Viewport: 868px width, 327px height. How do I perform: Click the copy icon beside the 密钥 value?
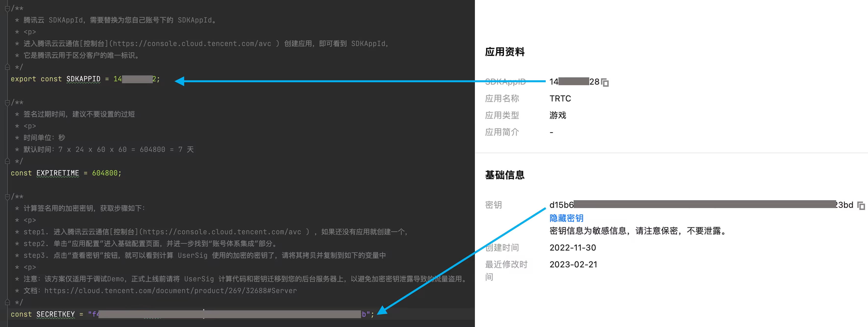861,205
